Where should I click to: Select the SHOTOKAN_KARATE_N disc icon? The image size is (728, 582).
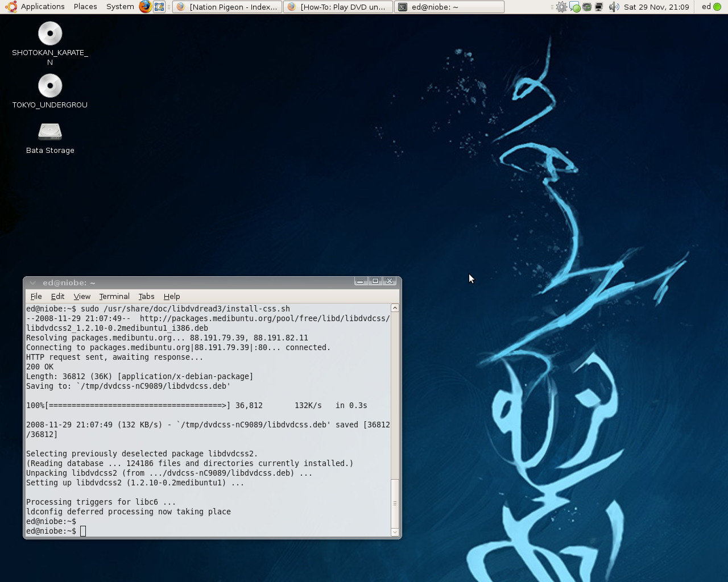50,34
